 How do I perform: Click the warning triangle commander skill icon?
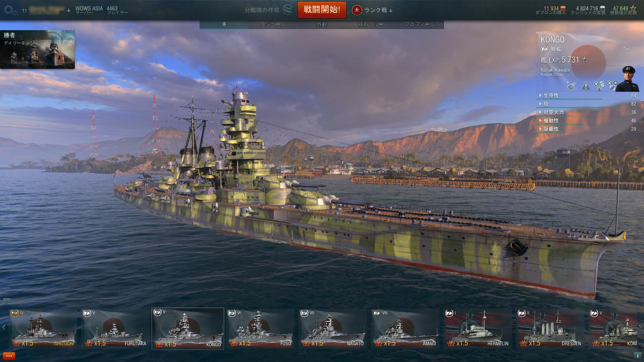point(586,86)
